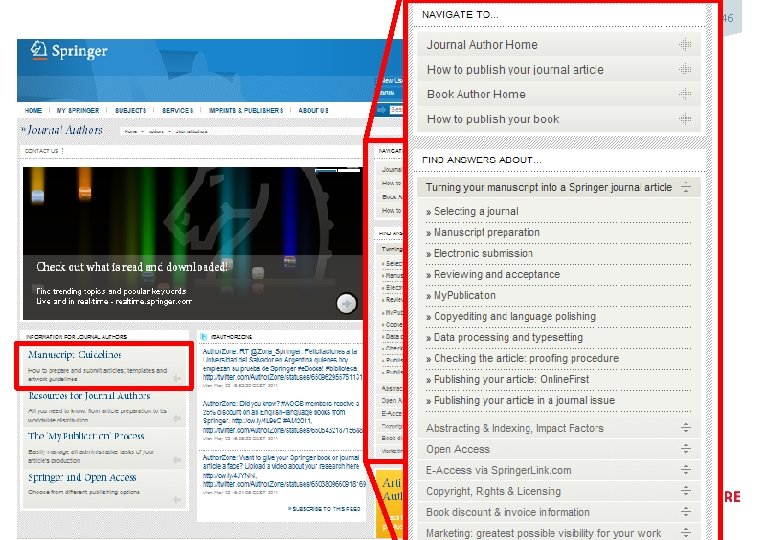Open Selecting a journal link

pyautogui.click(x=476, y=211)
